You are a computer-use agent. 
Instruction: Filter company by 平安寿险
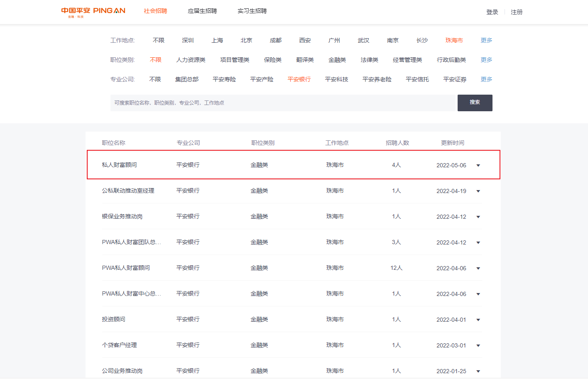tap(224, 79)
